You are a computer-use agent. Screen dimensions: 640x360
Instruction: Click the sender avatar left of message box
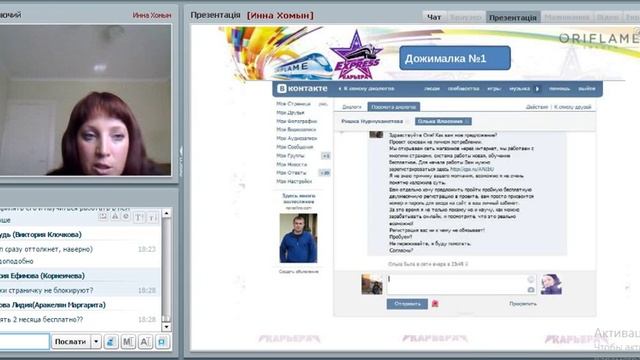[372, 284]
